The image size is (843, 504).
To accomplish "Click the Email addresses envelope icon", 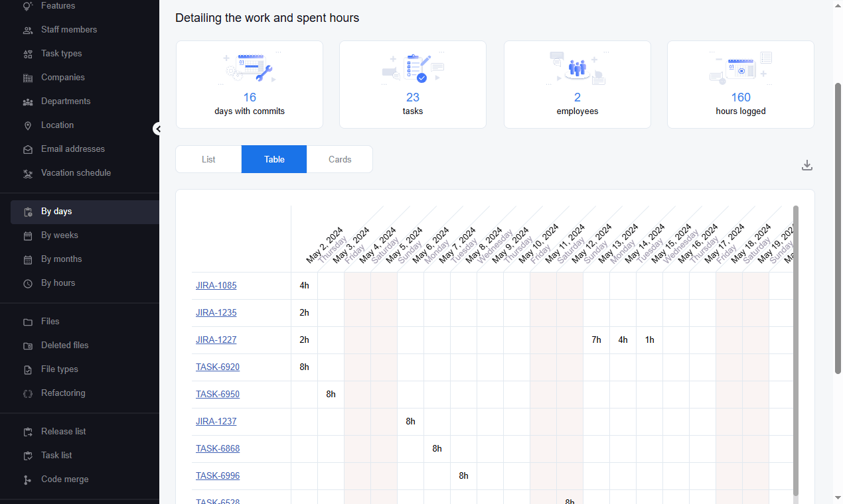I will [28, 149].
